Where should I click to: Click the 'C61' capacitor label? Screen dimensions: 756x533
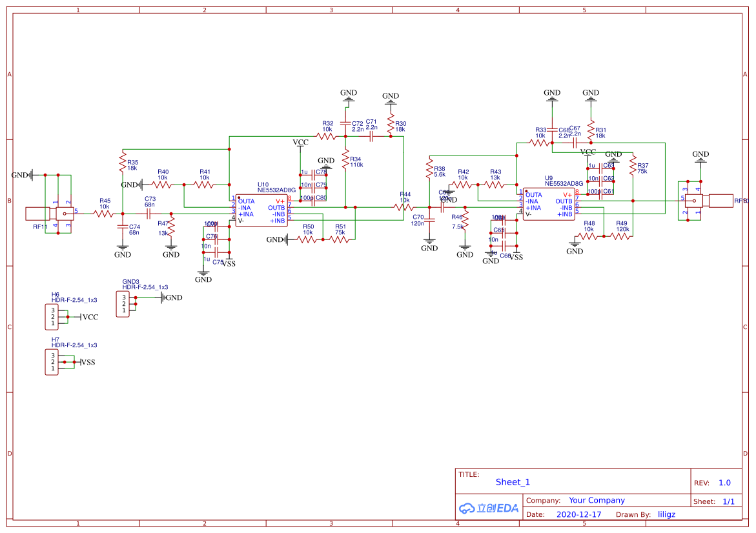609,191
